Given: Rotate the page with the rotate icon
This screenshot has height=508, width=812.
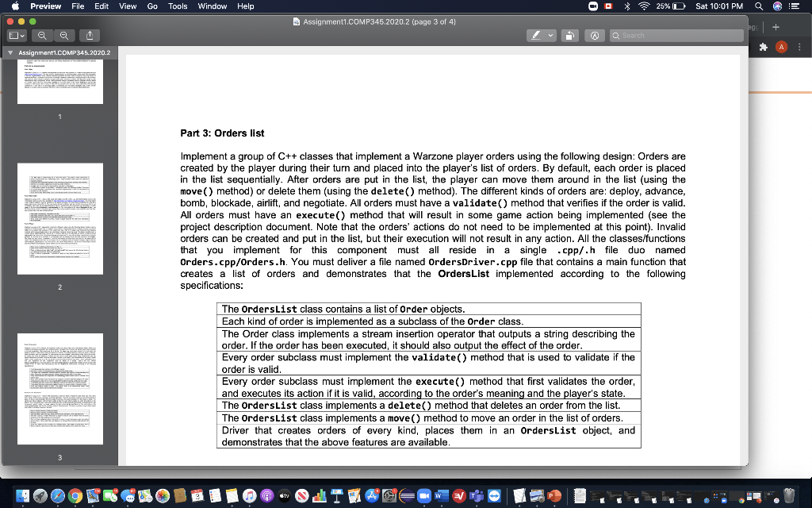Looking at the screenshot, I should pos(570,35).
